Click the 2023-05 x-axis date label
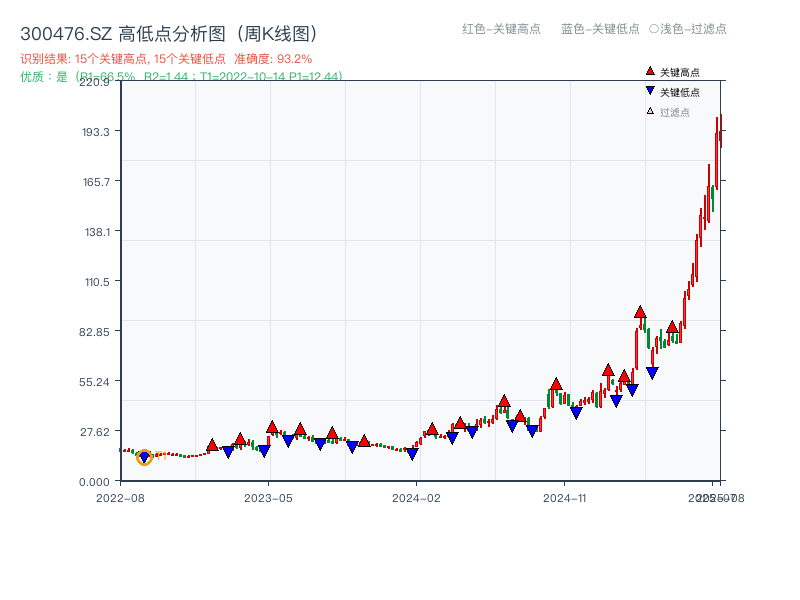The width and height of the screenshot is (800, 600). pos(268,498)
